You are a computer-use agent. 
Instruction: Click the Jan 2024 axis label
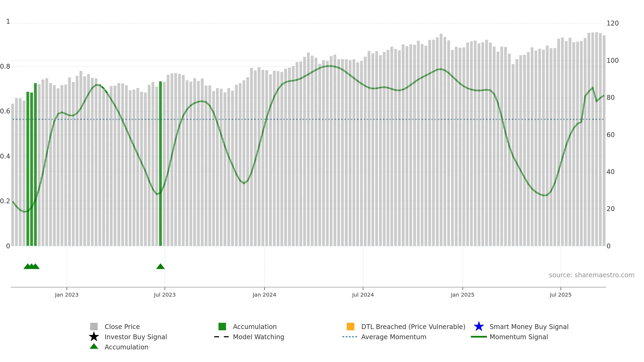point(264,295)
